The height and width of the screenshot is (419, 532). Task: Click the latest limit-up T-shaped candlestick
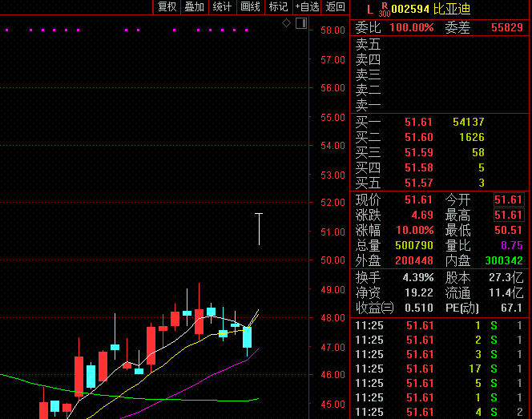tap(259, 229)
